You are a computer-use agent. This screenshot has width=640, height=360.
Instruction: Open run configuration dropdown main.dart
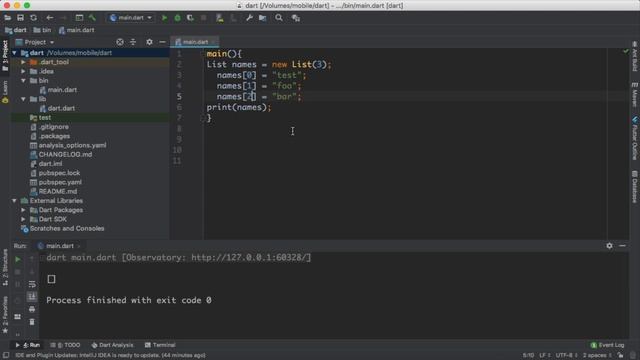coord(131,18)
